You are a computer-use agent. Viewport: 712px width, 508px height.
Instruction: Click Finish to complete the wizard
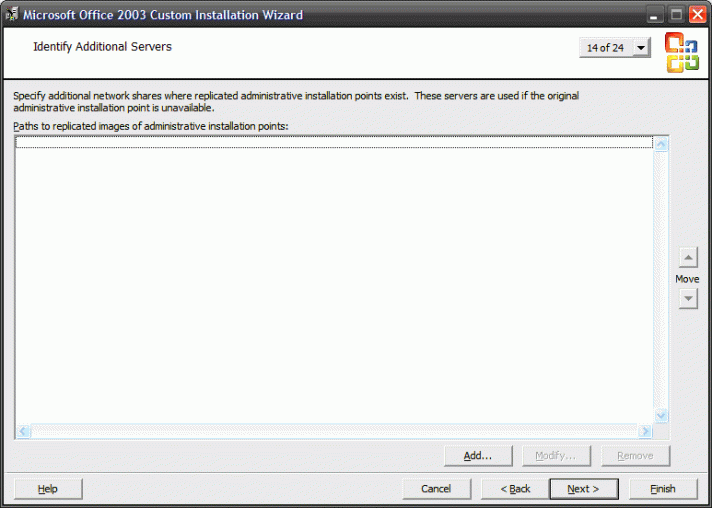point(663,488)
